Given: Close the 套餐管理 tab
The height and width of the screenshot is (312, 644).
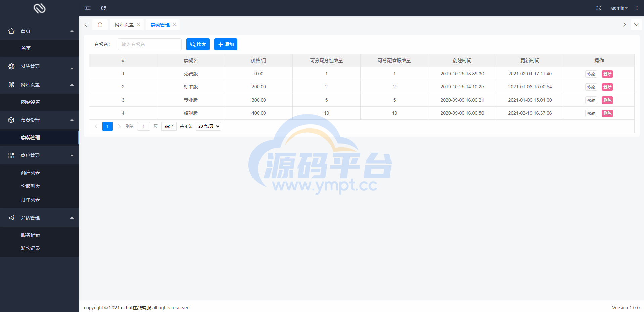Looking at the screenshot, I should [174, 25].
